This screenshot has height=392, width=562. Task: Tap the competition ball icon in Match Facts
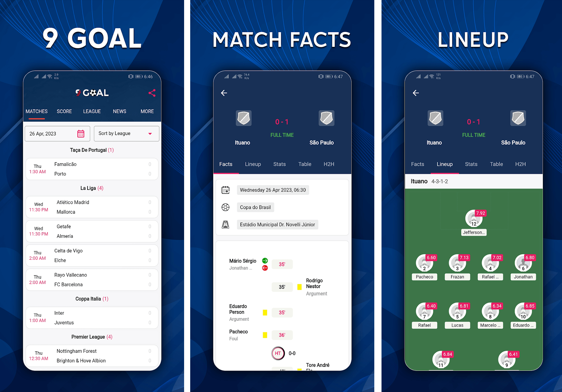pyautogui.click(x=225, y=208)
